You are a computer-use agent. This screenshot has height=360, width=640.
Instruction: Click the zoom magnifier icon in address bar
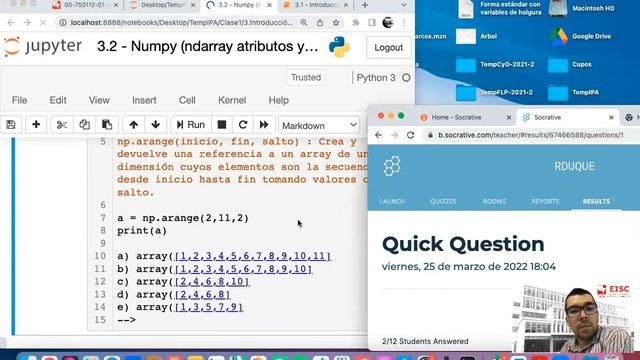pos(304,22)
